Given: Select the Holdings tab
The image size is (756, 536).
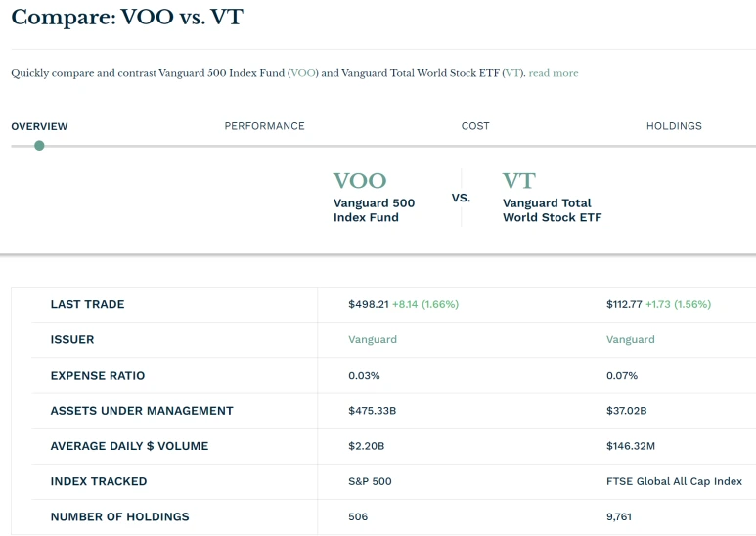Looking at the screenshot, I should pyautogui.click(x=674, y=126).
